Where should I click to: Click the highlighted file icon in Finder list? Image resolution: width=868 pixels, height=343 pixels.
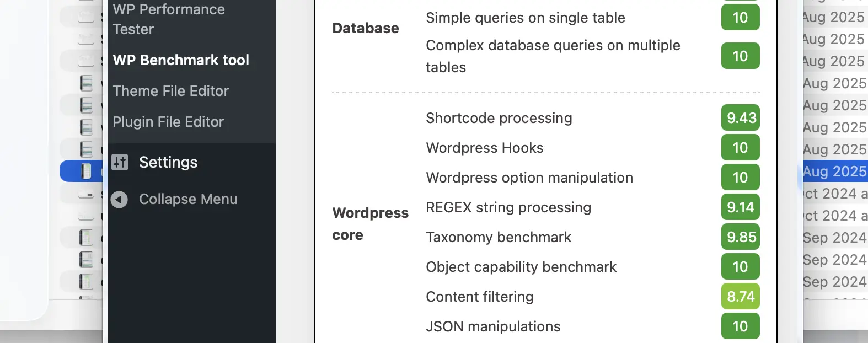tap(86, 171)
